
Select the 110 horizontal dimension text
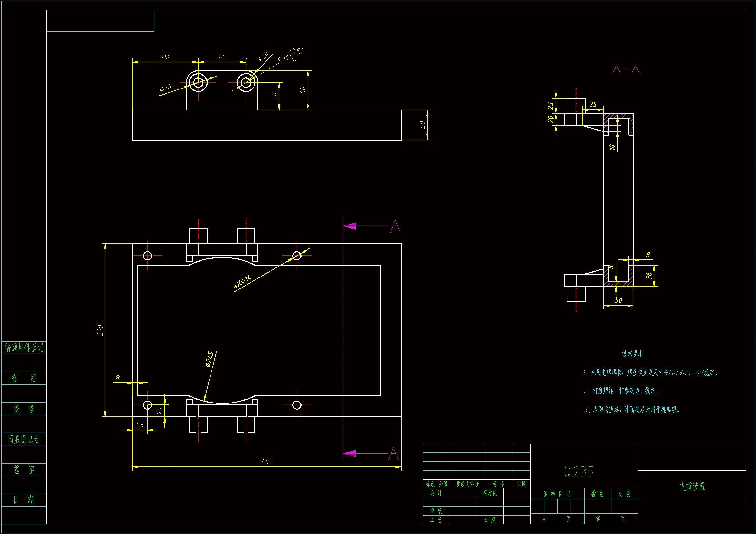tap(165, 57)
